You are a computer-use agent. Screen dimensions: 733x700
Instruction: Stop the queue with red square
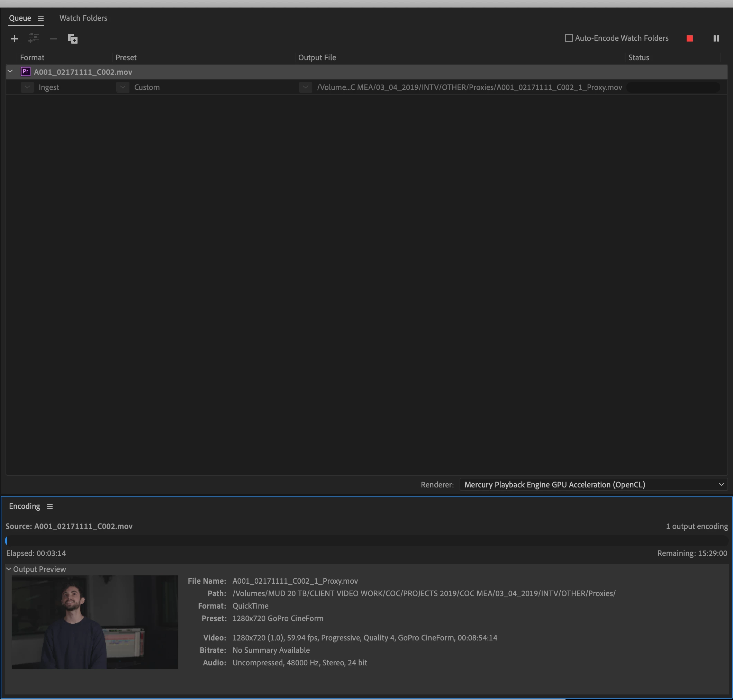(x=689, y=38)
